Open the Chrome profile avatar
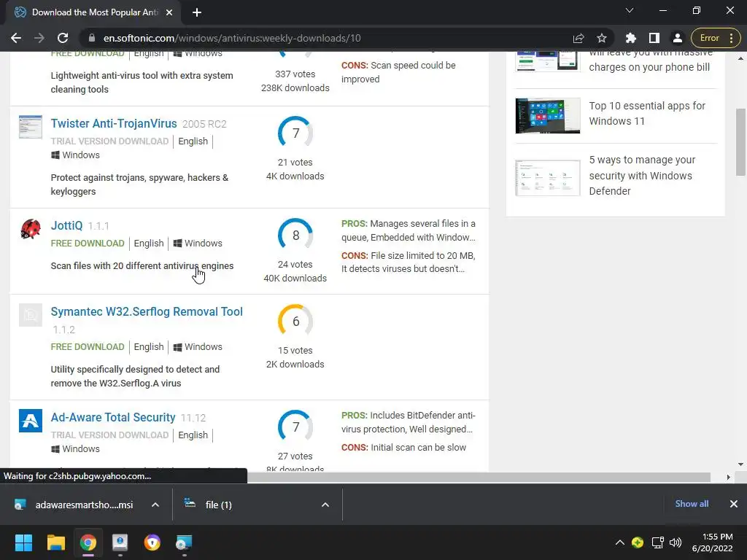747x560 pixels. [x=677, y=38]
